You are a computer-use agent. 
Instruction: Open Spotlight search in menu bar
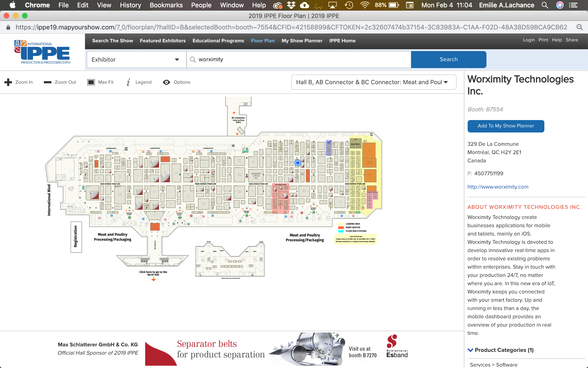coord(545,5)
